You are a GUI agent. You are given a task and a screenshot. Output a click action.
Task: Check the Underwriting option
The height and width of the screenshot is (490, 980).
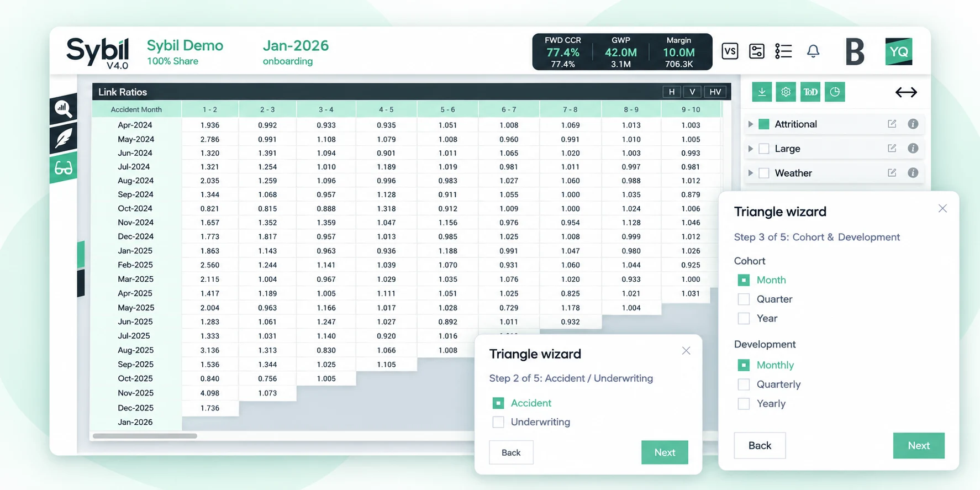coord(498,422)
